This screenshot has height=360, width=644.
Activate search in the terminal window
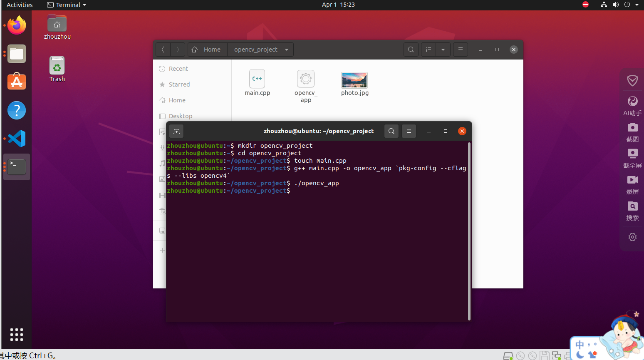pos(391,131)
